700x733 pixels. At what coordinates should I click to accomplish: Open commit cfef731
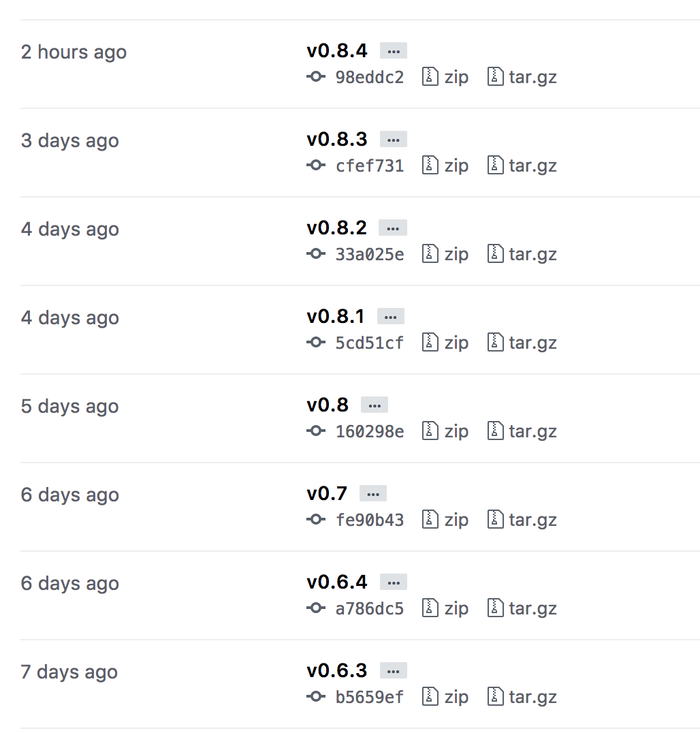[x=370, y=166]
